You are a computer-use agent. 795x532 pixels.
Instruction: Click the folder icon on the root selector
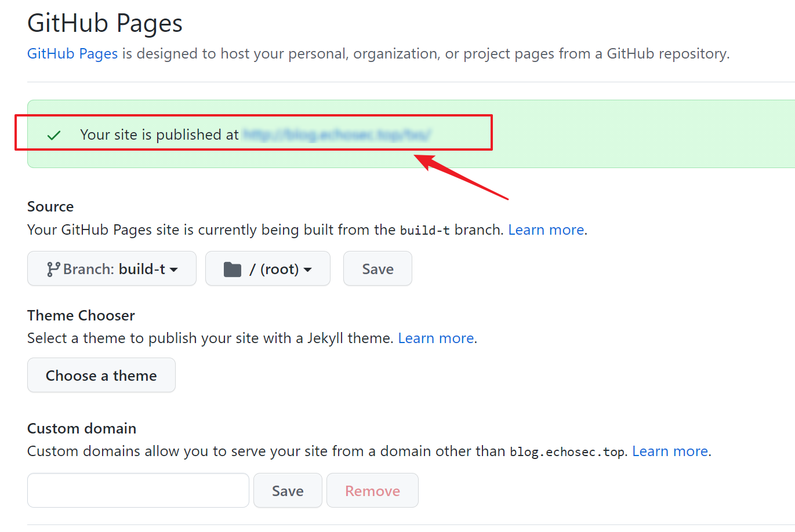click(233, 269)
